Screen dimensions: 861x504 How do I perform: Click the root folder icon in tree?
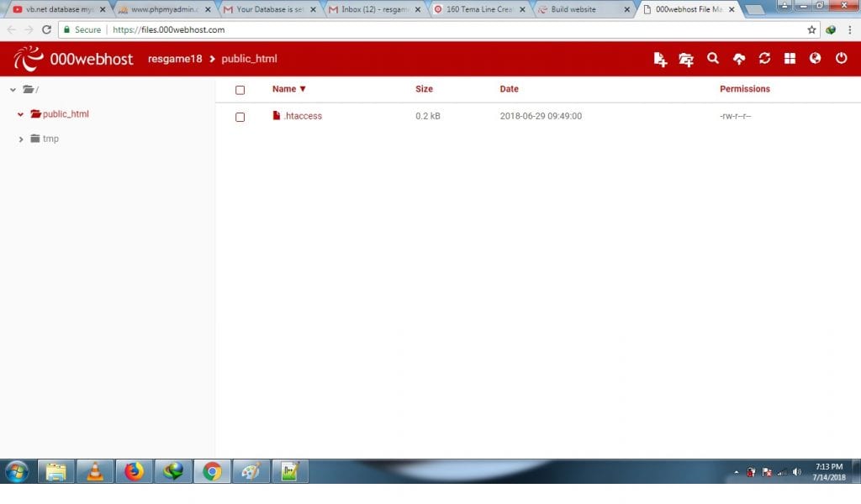pyautogui.click(x=29, y=89)
